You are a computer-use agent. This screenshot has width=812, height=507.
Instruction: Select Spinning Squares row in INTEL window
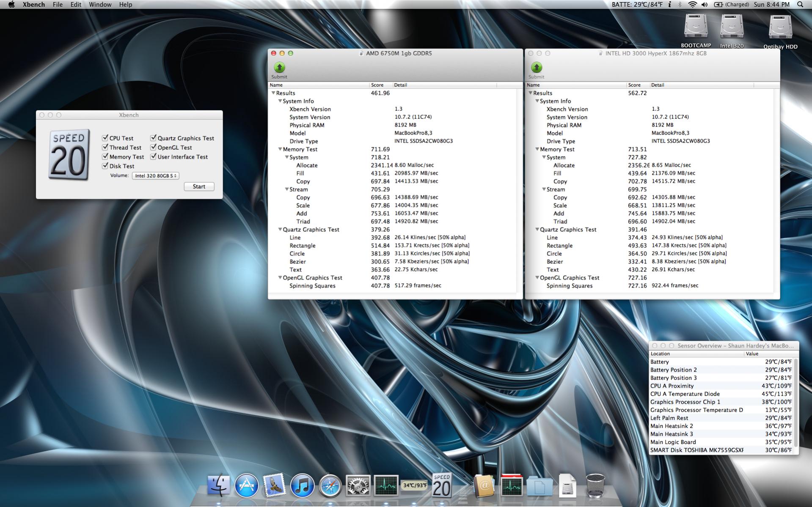tap(649, 286)
